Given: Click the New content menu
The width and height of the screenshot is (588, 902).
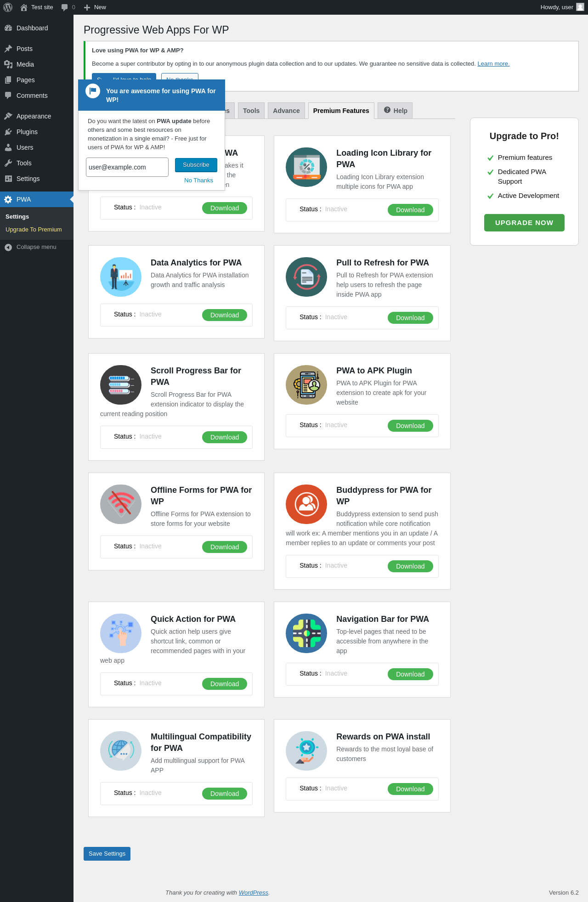Looking at the screenshot, I should click(x=95, y=7).
